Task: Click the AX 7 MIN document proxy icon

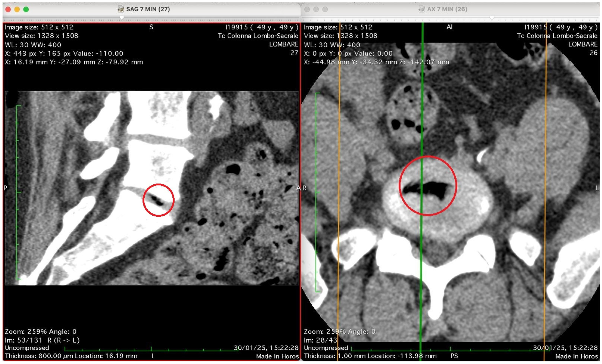Action: tap(421, 9)
